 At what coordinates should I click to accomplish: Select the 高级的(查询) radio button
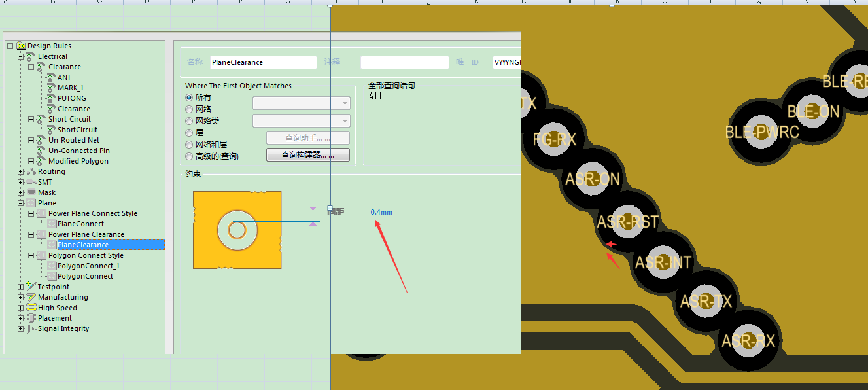[x=189, y=156]
